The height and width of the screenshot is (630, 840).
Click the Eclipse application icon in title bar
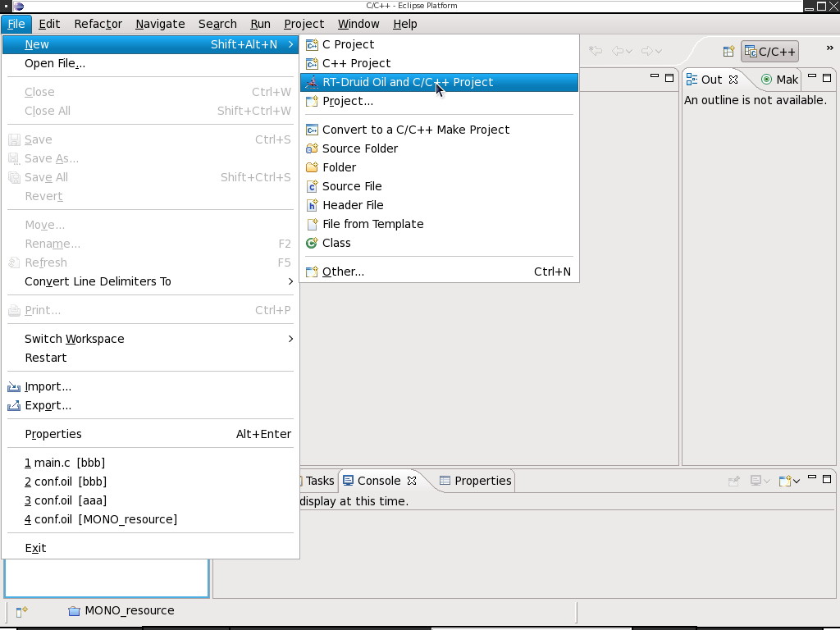tap(18, 6)
